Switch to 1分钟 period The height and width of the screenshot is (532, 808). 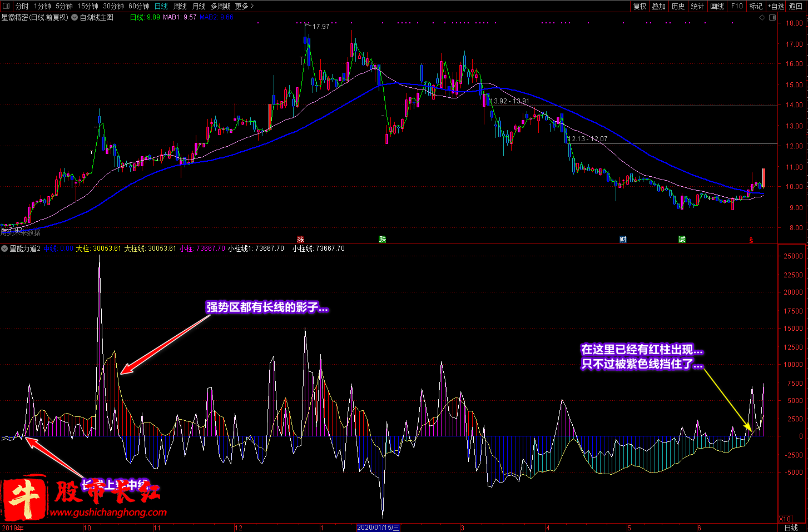coord(42,6)
